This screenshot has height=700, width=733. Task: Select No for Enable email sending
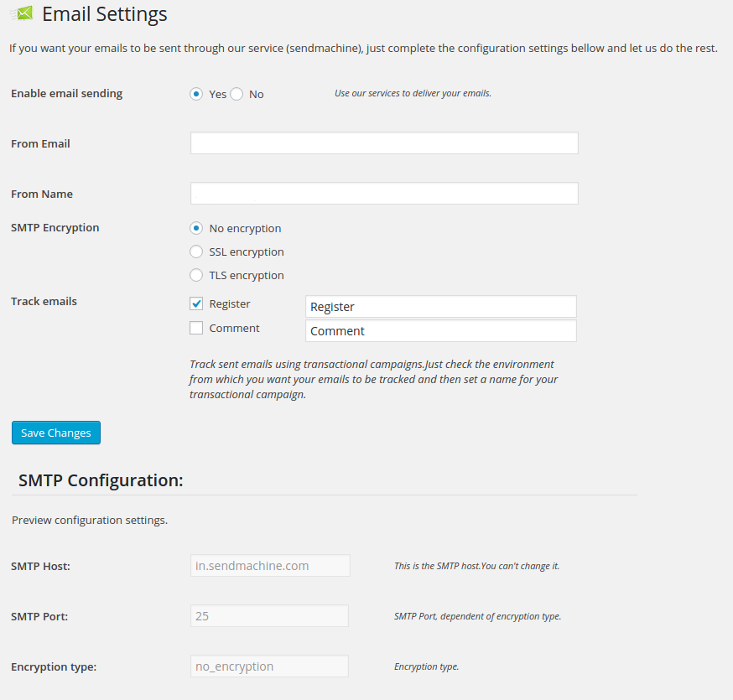[x=237, y=94]
